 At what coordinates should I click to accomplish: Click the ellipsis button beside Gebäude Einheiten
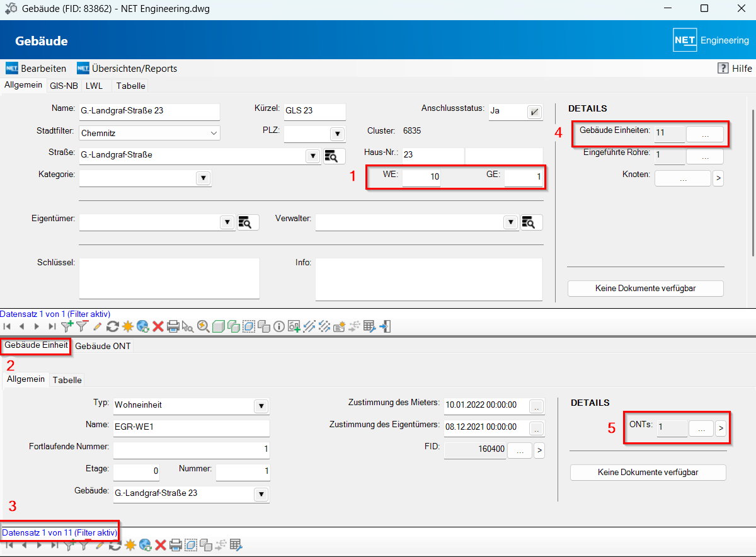click(704, 134)
